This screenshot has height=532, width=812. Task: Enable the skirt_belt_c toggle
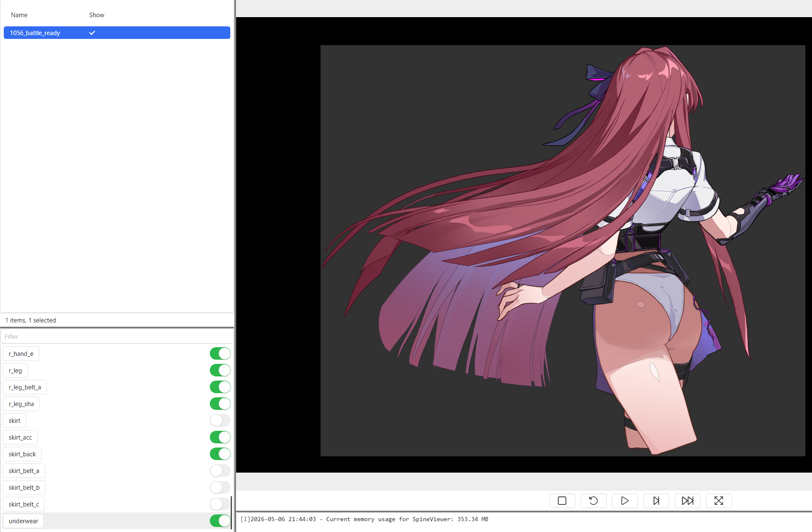click(x=220, y=504)
